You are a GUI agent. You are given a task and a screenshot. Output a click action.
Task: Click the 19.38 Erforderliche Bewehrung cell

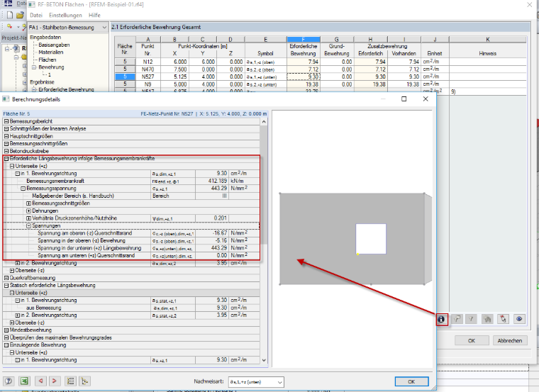point(304,84)
